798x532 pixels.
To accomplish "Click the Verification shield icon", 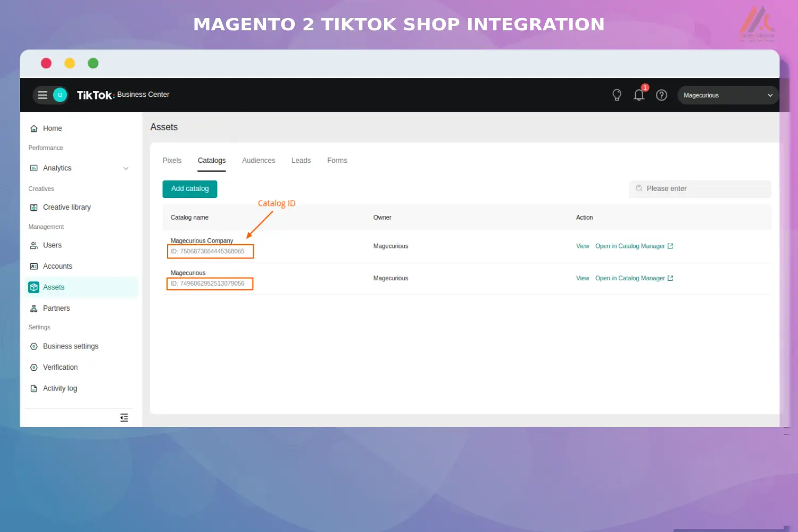I will coord(34,367).
